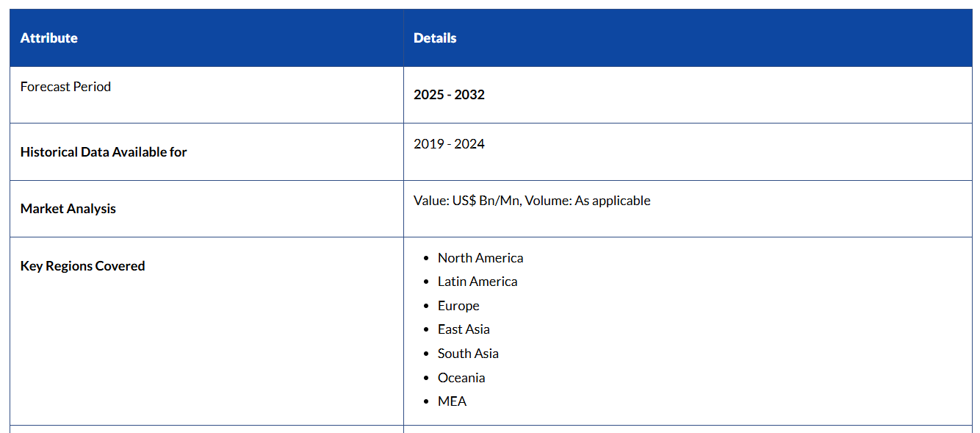The width and height of the screenshot is (980, 433).
Task: Click North America in the regions list
Action: click(480, 258)
